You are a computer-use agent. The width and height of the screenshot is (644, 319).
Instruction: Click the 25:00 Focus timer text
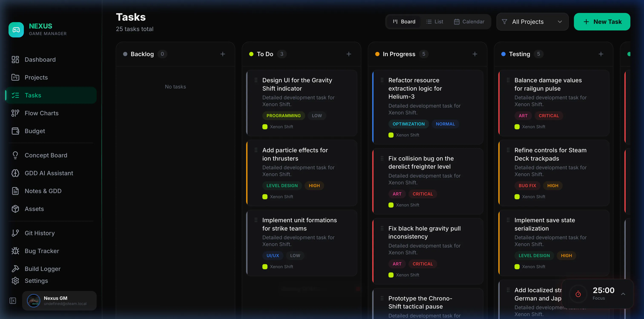coord(604,293)
